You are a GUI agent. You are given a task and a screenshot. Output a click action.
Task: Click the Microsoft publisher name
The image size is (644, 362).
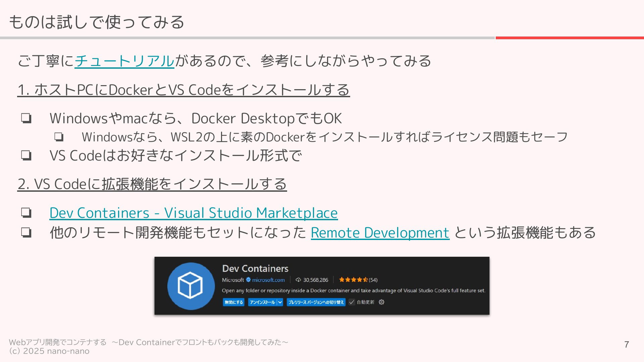point(233,280)
